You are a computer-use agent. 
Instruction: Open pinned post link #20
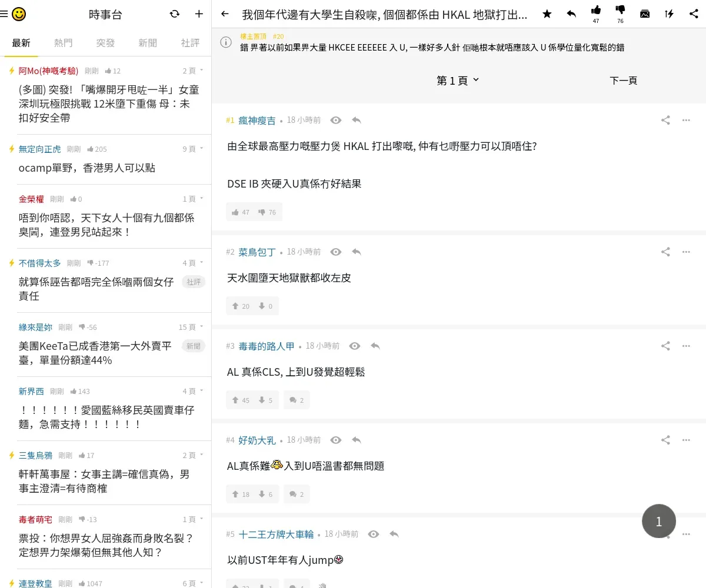[x=278, y=36]
